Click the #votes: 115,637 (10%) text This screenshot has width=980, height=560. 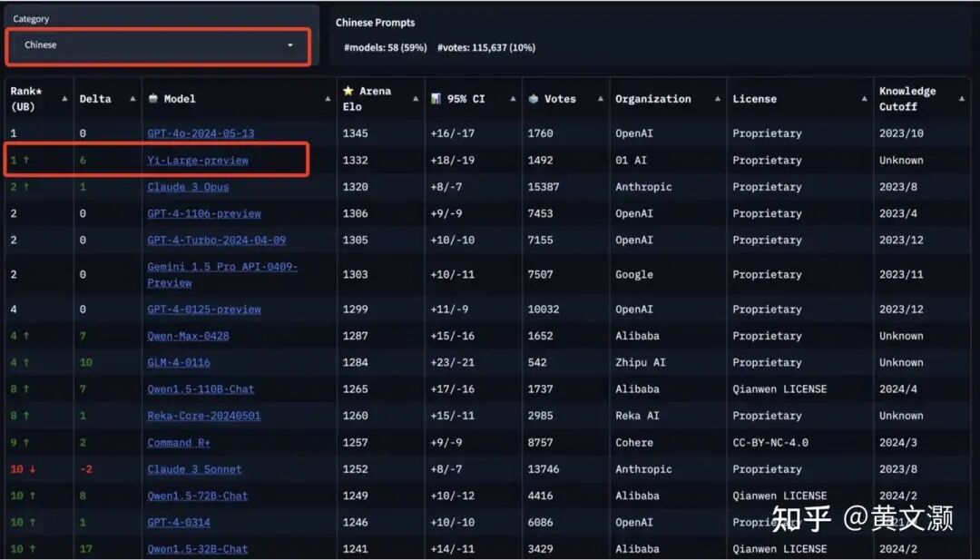coord(485,47)
